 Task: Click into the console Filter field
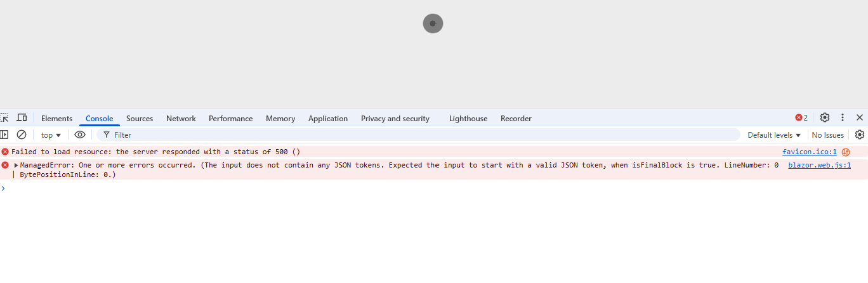(419, 135)
